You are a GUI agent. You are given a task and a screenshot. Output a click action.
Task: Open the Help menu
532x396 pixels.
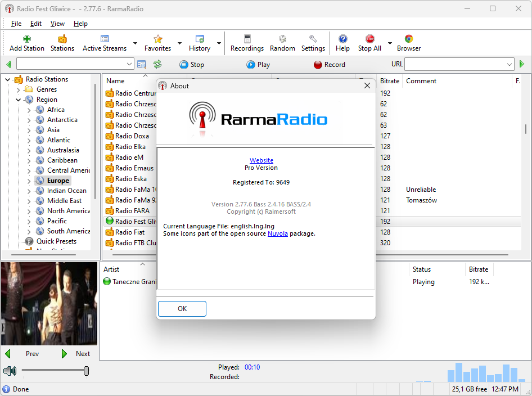tap(80, 24)
